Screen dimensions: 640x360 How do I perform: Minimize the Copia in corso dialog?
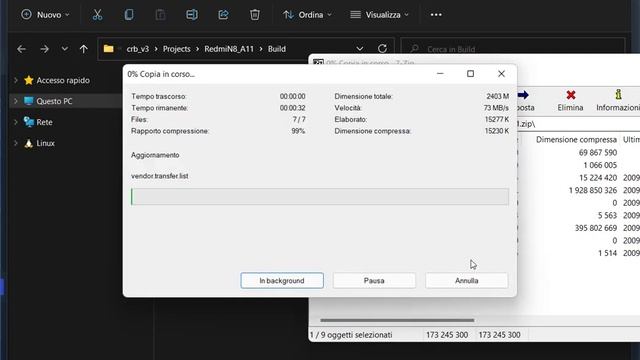point(440,74)
